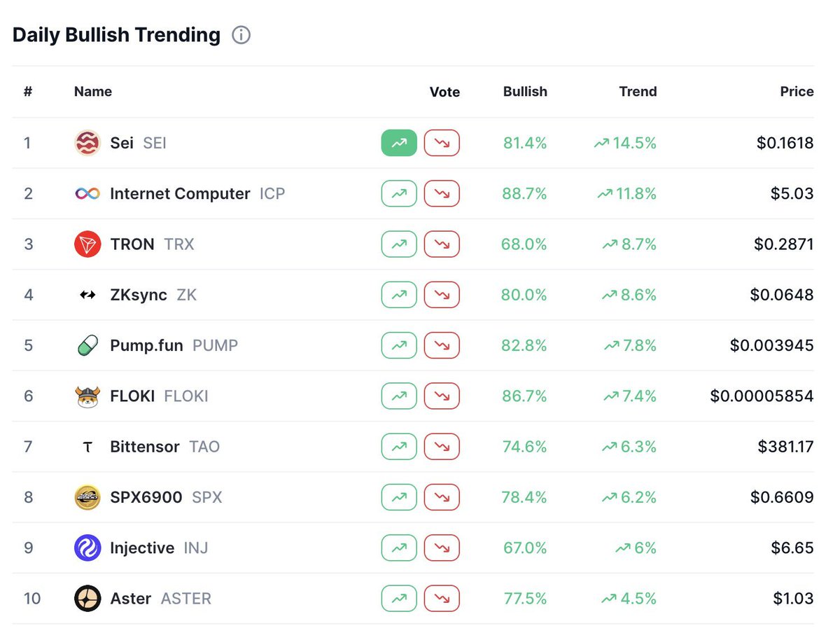Click the Injective purple logo
The image size is (840, 640).
pyautogui.click(x=87, y=548)
